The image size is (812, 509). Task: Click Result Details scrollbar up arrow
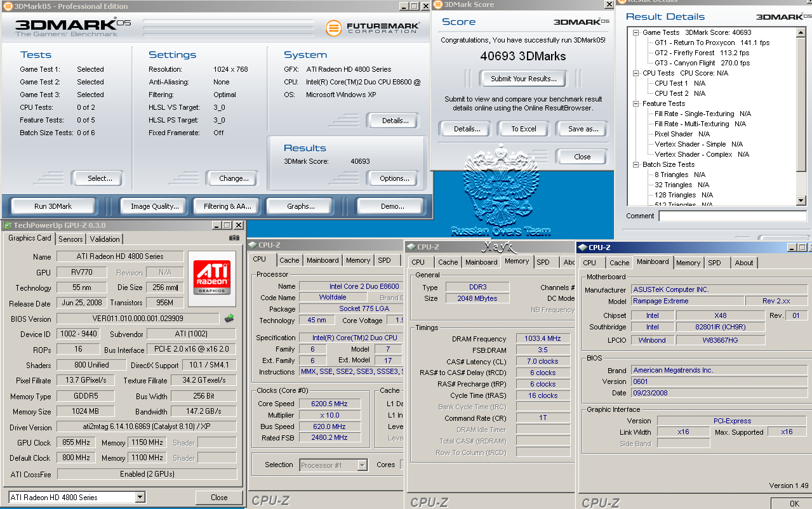[801, 32]
